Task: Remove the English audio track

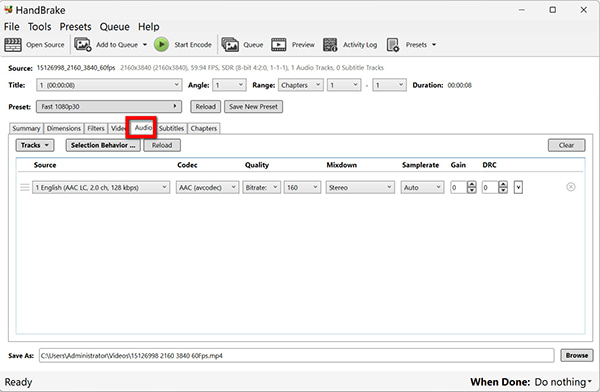Action: tap(571, 187)
